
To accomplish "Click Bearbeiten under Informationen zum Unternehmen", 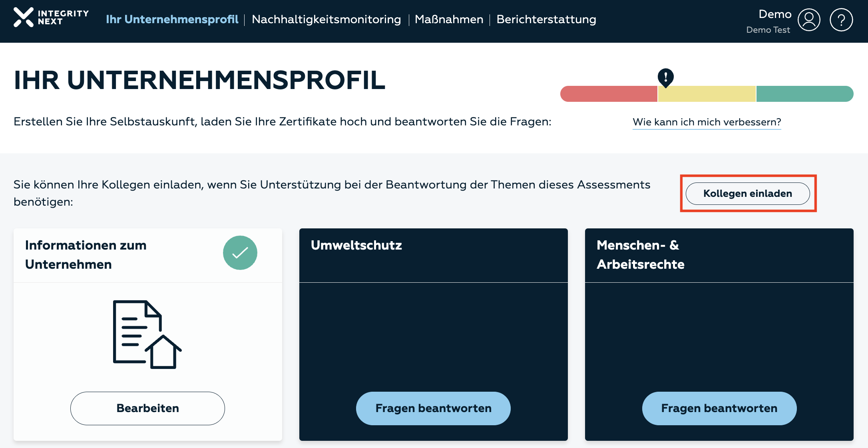I will click(147, 408).
